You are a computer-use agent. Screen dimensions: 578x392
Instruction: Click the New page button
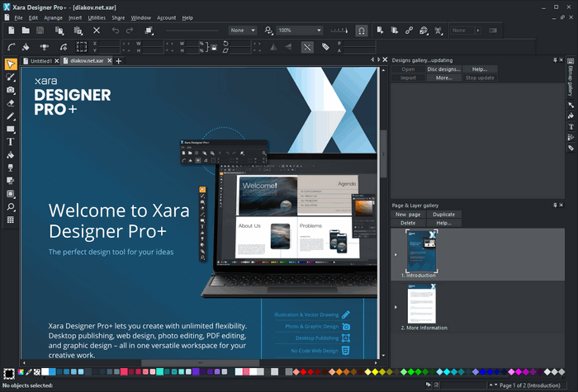408,215
